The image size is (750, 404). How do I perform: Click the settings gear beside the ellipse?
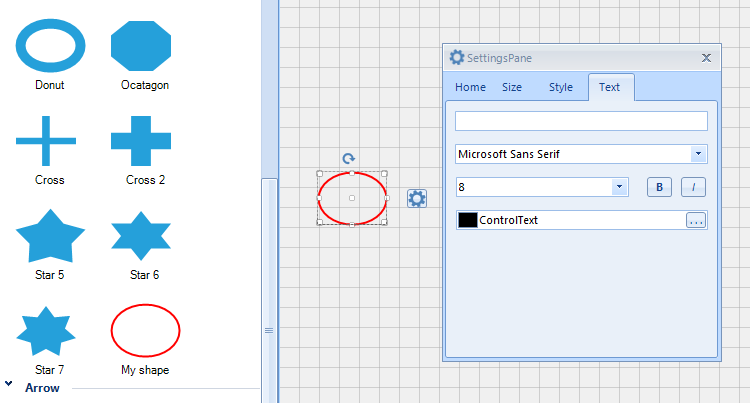tap(417, 198)
